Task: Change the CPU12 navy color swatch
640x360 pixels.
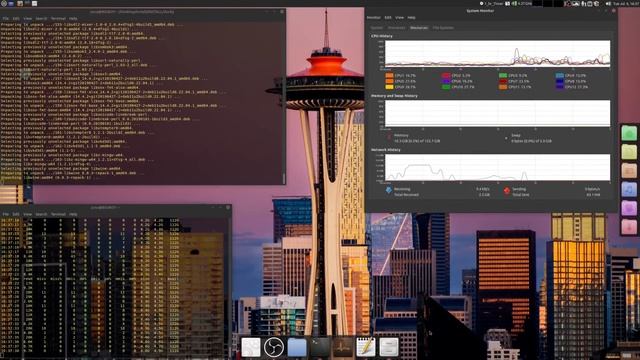Action: [560, 87]
